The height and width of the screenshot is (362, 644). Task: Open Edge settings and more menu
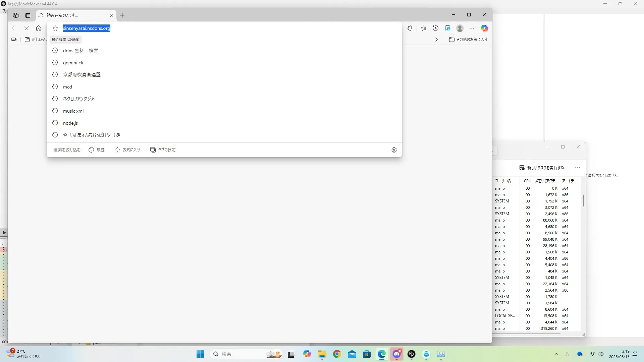pyautogui.click(x=472, y=28)
